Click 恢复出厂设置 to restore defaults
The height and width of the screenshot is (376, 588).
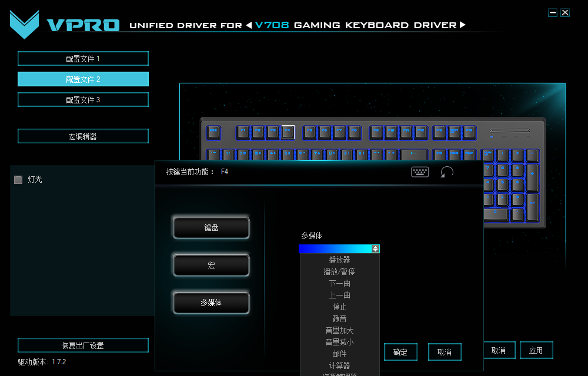[83, 345]
